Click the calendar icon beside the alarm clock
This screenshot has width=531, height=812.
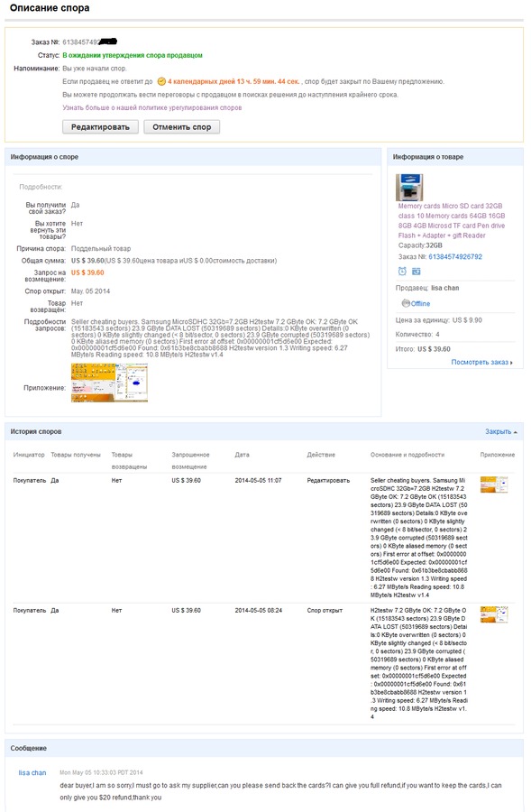point(417,271)
